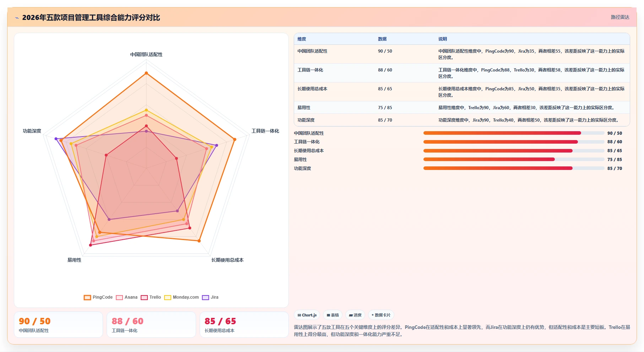This screenshot has width=644, height=352.
Task: Click the 功能深度 progress bar
Action: coord(514,168)
